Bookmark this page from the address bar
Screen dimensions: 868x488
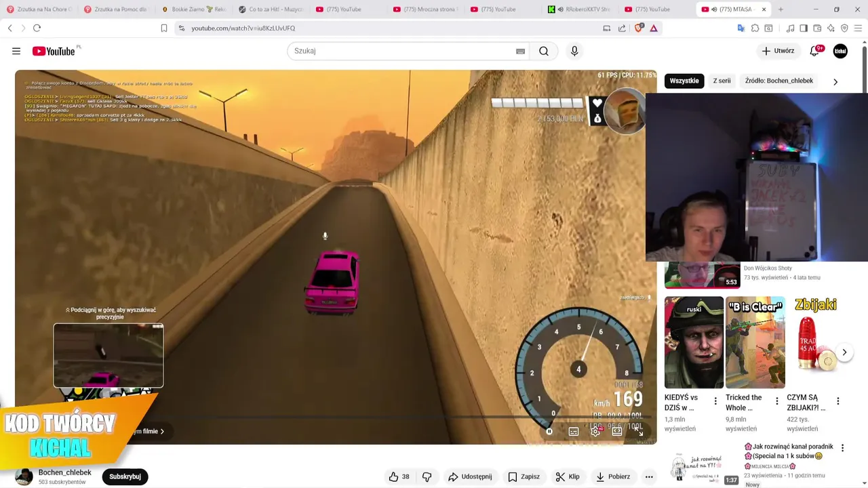(x=164, y=28)
